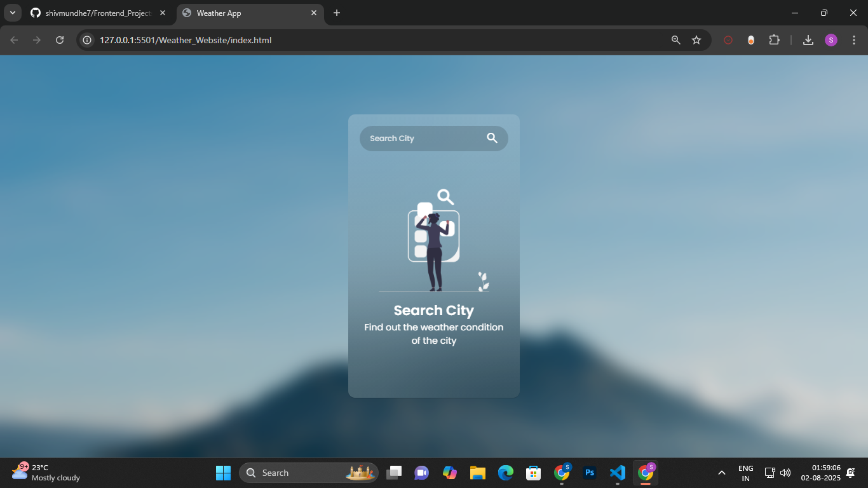Open the ENG IN language switcher
This screenshot has height=488, width=868.
(x=746, y=473)
